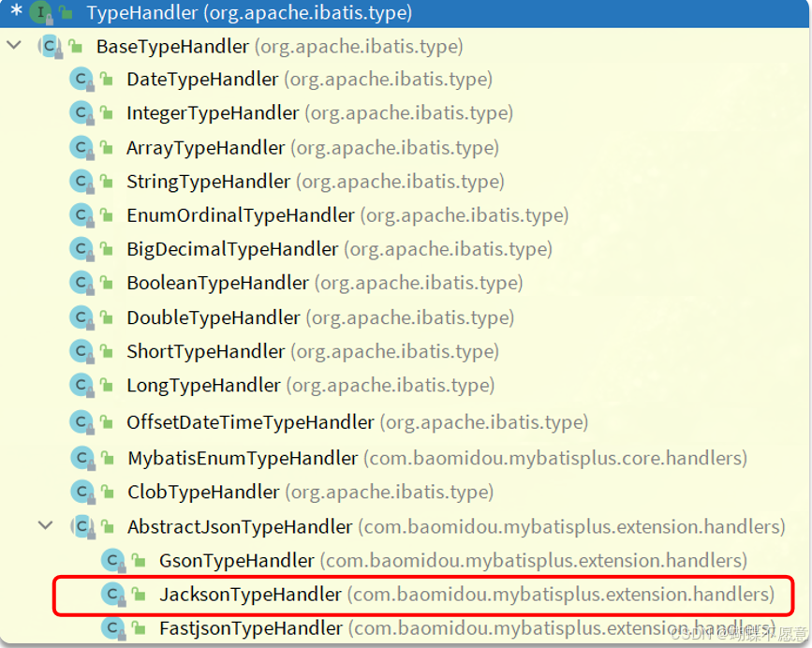Collapse the BaseTypeHandler subtree
The width and height of the screenshot is (812, 648).
pyautogui.click(x=13, y=43)
